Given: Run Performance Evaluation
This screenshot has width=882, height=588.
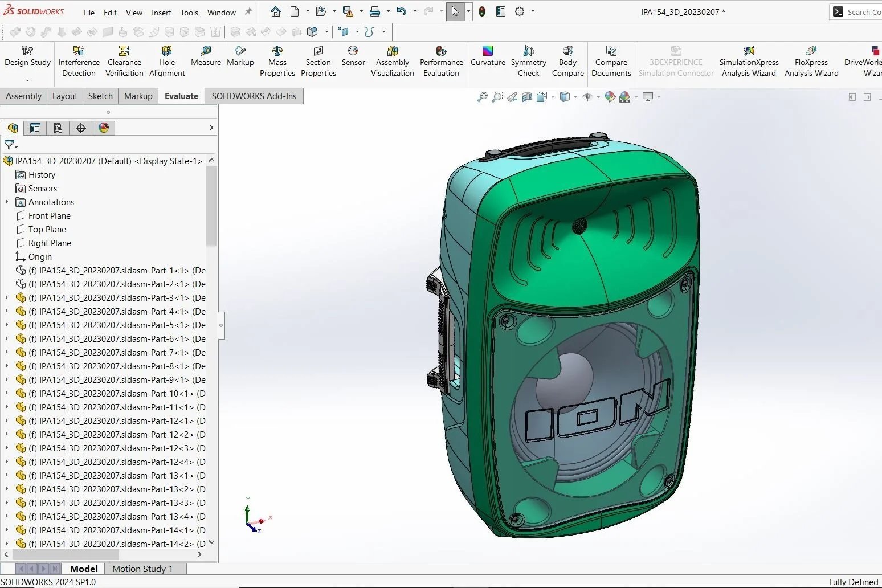Looking at the screenshot, I should [442, 62].
